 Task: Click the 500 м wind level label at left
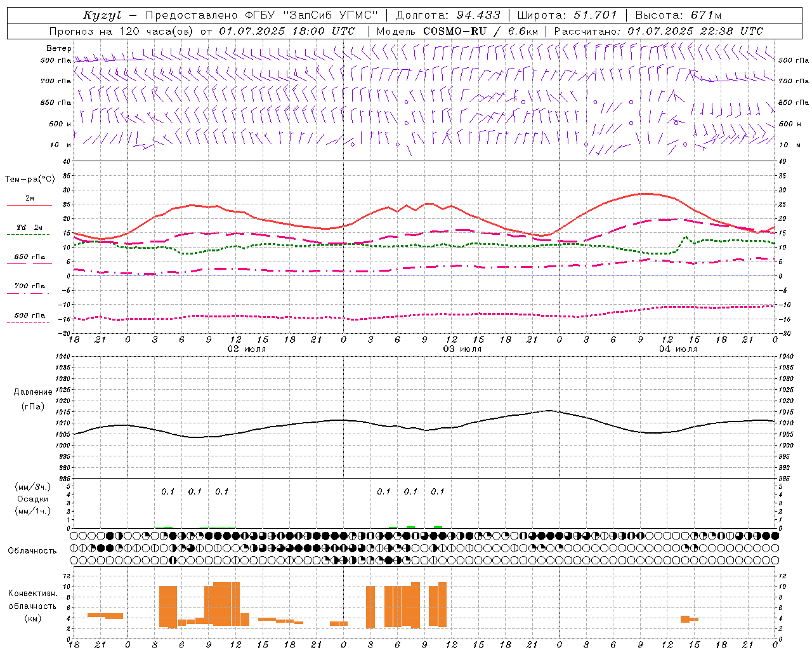[x=60, y=124]
